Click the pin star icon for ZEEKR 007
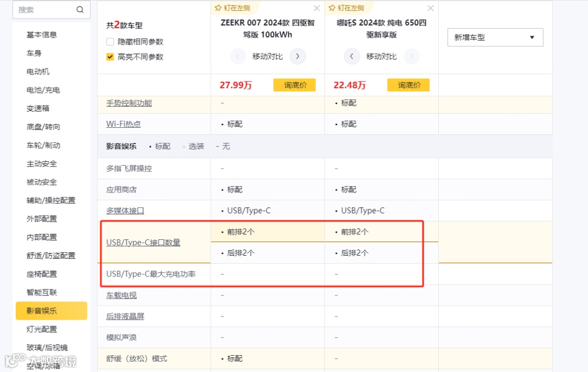This screenshot has width=588, height=372. tap(218, 8)
